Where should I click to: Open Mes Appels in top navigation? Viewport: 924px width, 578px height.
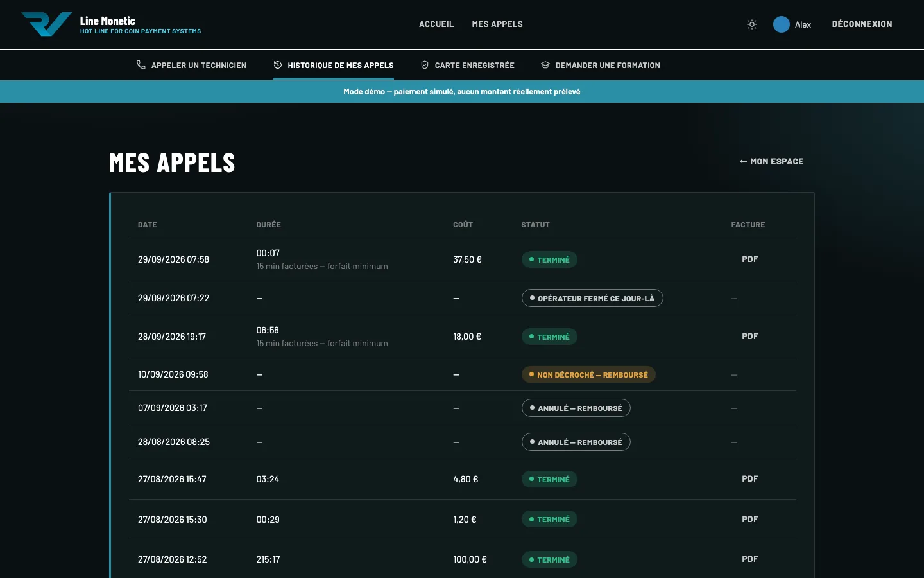point(497,24)
